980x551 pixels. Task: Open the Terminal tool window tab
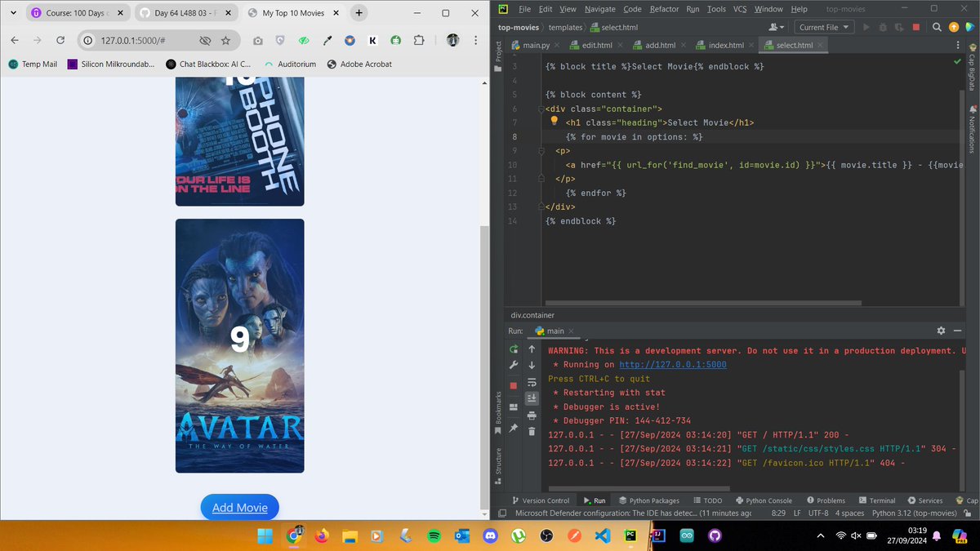pos(876,500)
